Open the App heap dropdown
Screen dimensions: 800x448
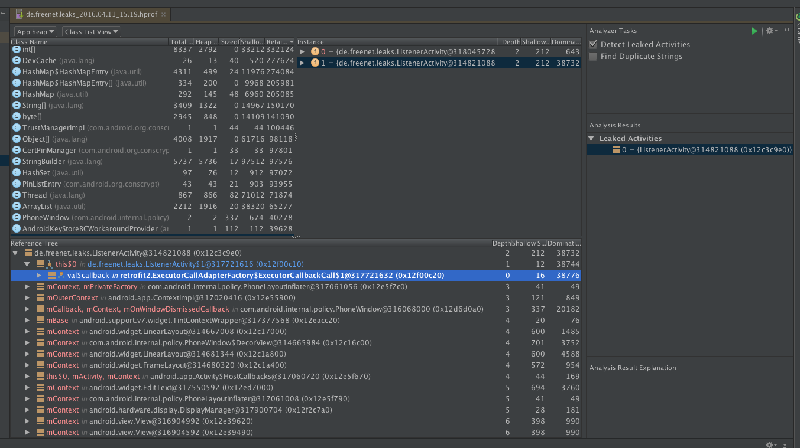click(35, 32)
